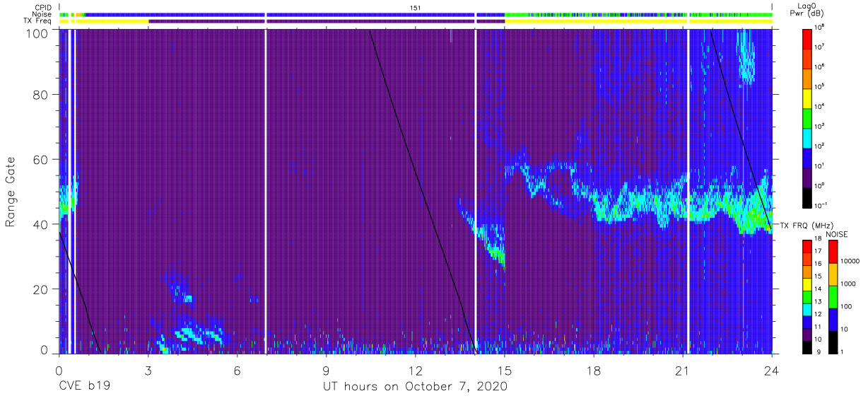Pick the green segment of NOISE colorbar
868x401 pixels.
[832, 296]
